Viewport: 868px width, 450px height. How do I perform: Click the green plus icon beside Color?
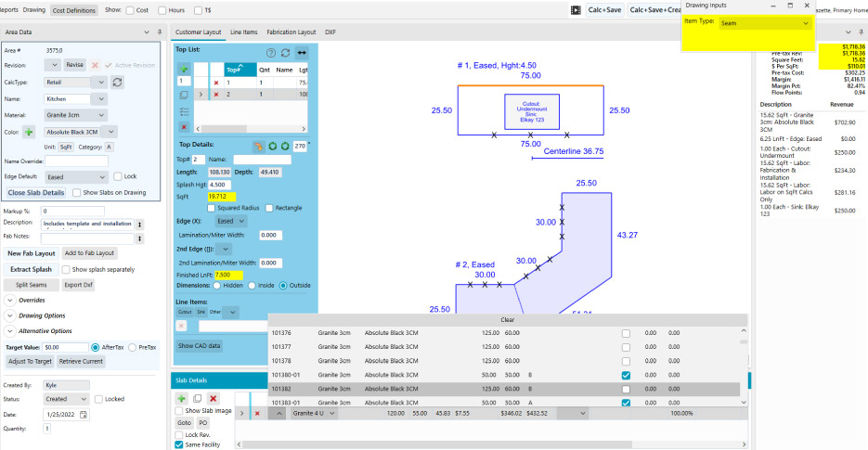pyautogui.click(x=30, y=132)
